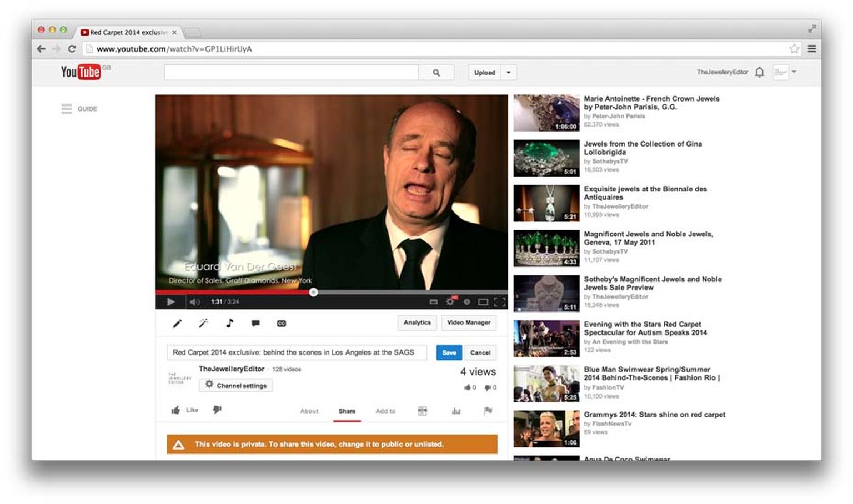This screenshot has height=504, width=853.
Task: Click the search magnifier button
Action: [x=436, y=73]
